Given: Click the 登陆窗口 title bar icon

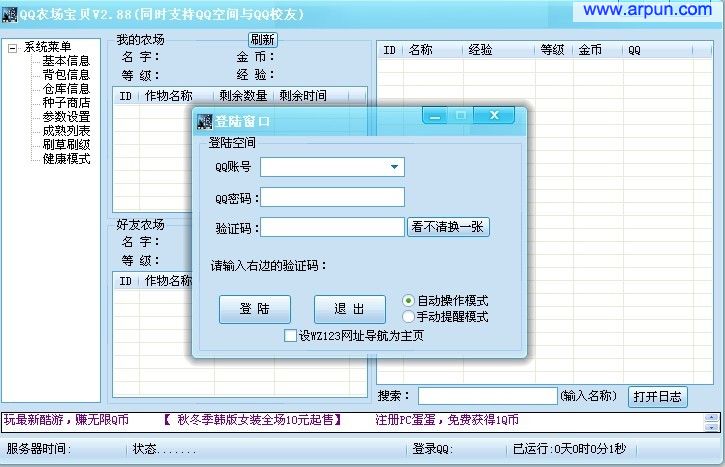Looking at the screenshot, I should (x=204, y=122).
